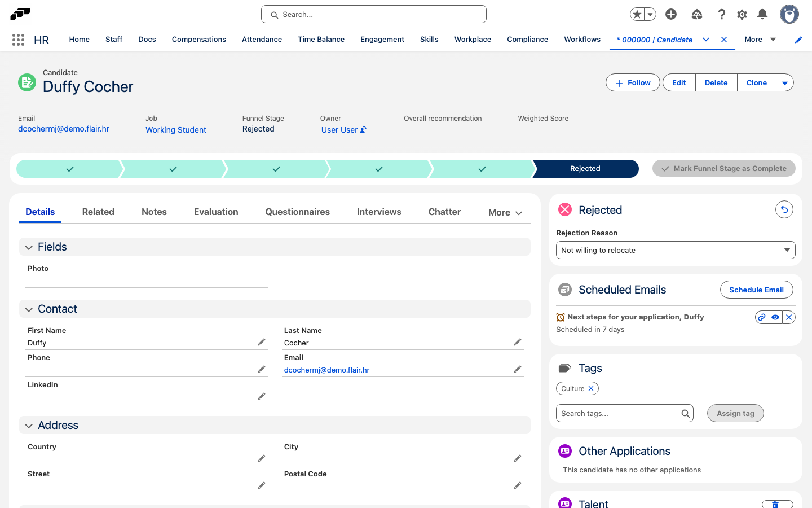Click the Rejected stage in funnel path
The image size is (812, 508).
point(585,169)
